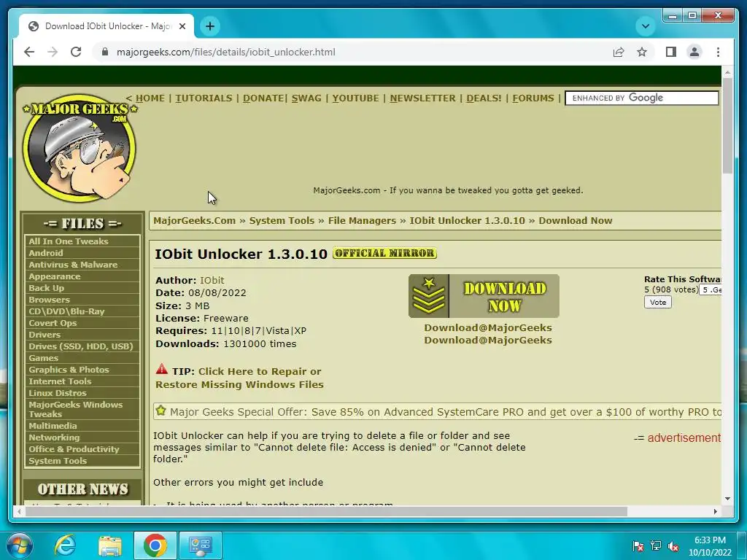Open Linux Distros category

[x=57, y=393]
